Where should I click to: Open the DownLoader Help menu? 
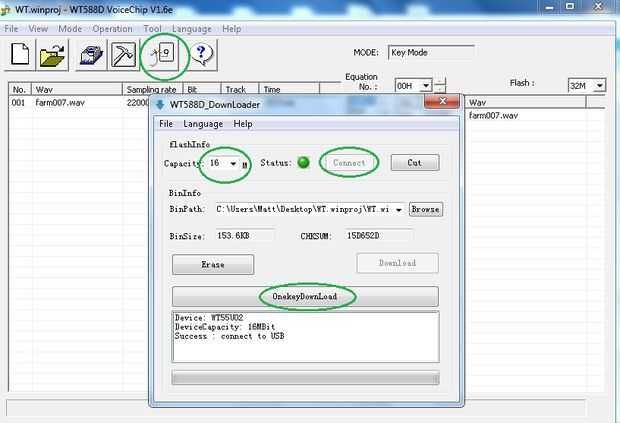(243, 124)
